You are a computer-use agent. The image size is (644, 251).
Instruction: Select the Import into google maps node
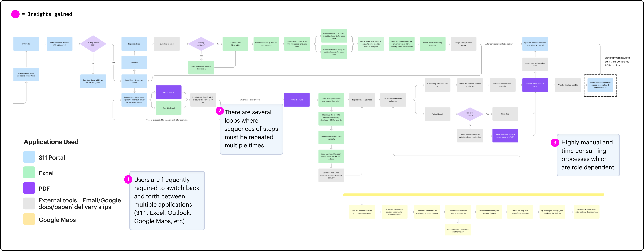pos(362,100)
